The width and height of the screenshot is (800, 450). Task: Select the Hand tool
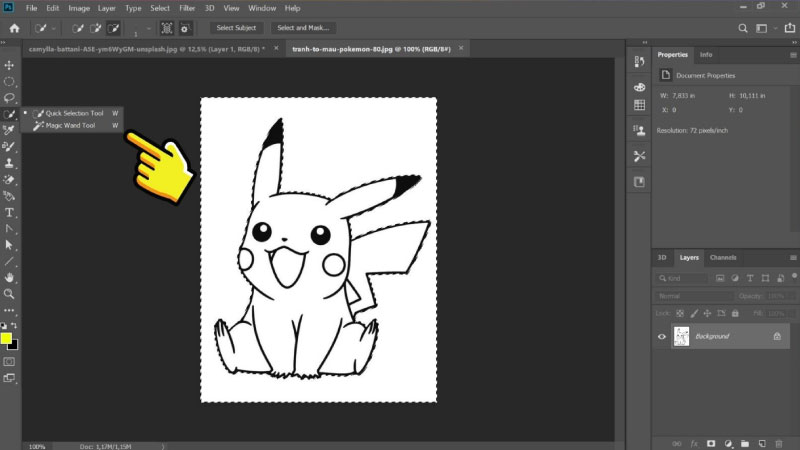9,278
